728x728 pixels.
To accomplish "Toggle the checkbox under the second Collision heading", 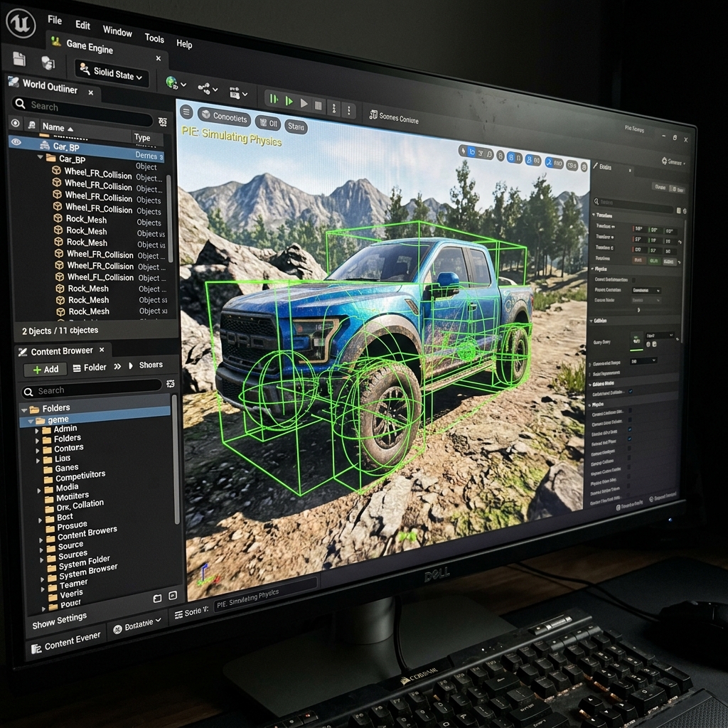I will point(631,392).
